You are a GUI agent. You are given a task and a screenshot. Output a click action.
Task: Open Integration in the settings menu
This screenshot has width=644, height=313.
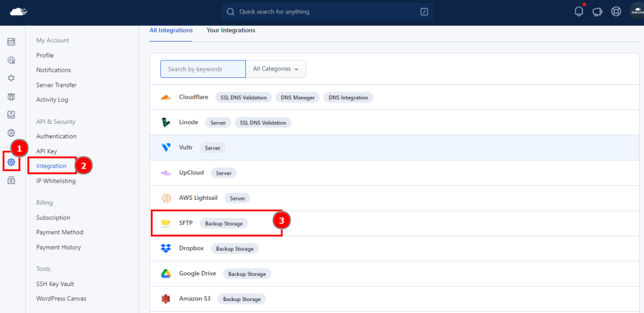(52, 166)
